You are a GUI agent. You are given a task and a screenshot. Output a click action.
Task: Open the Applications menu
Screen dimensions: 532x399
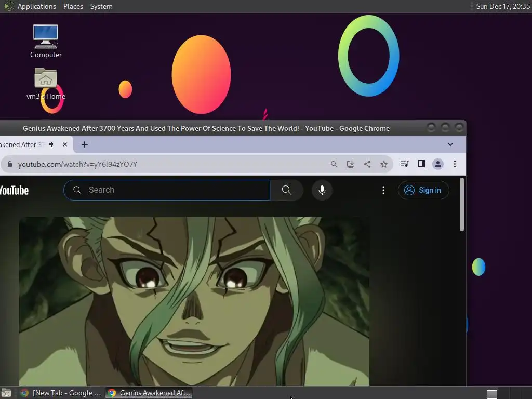click(37, 6)
